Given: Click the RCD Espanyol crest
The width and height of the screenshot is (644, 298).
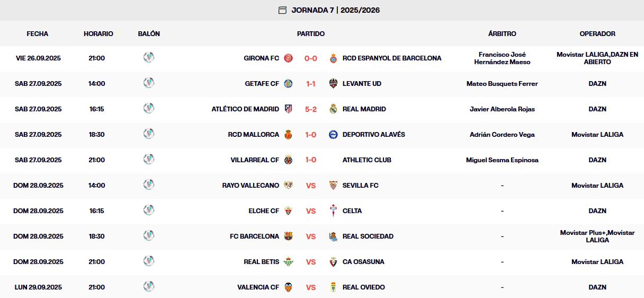Looking at the screenshot, I should (x=333, y=58).
